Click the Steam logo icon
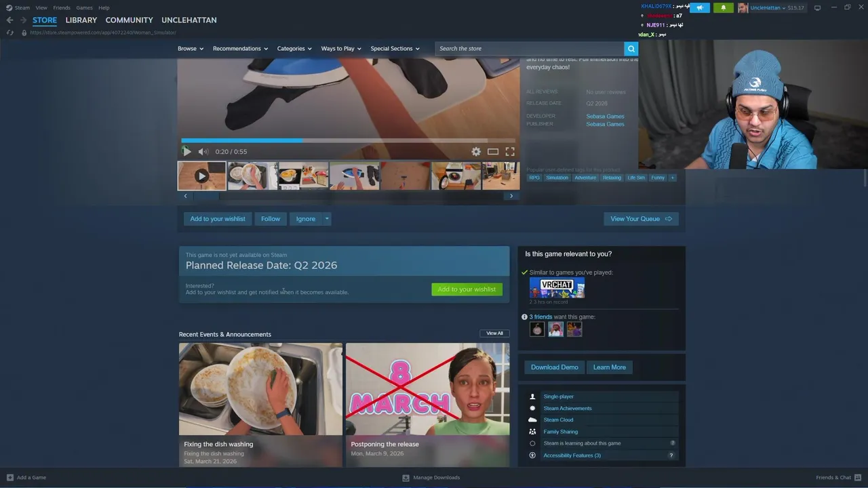Screen dimensions: 868x488 9,7
